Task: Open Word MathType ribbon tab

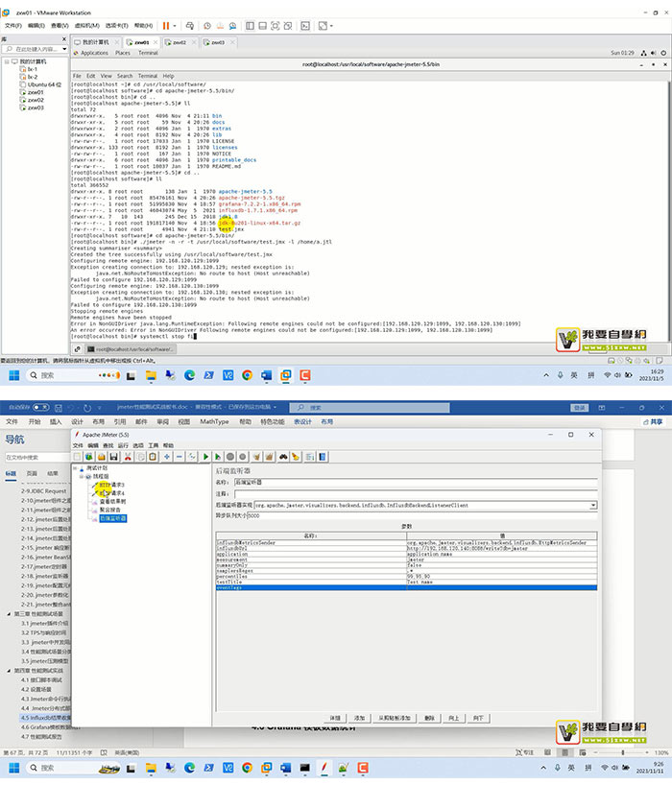Action: click(x=214, y=421)
